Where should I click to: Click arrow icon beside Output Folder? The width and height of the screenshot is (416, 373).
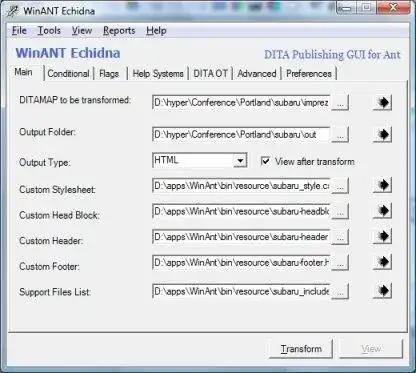pyautogui.click(x=382, y=134)
